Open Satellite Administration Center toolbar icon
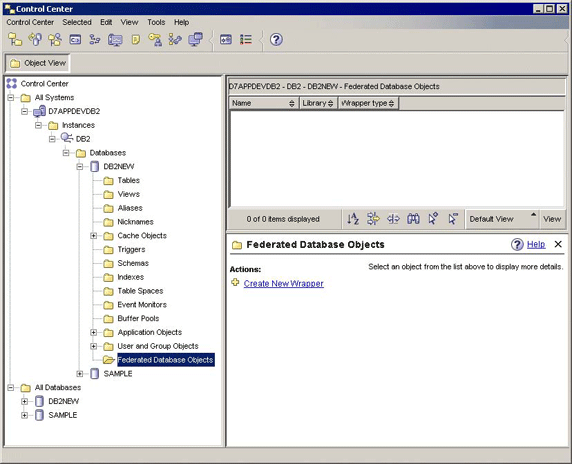572x464 pixels. (55, 39)
